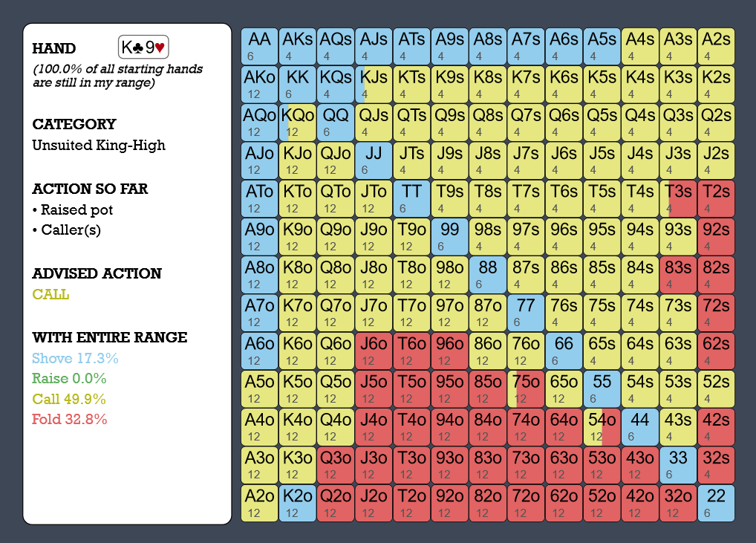
Task: Click the J6o fold cell
Action: [x=374, y=351]
